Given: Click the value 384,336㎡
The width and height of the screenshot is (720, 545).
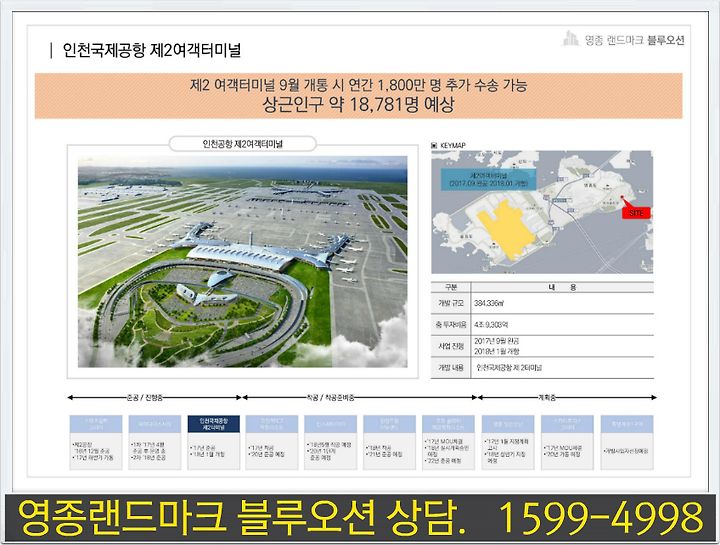Looking at the screenshot, I should (x=489, y=303).
